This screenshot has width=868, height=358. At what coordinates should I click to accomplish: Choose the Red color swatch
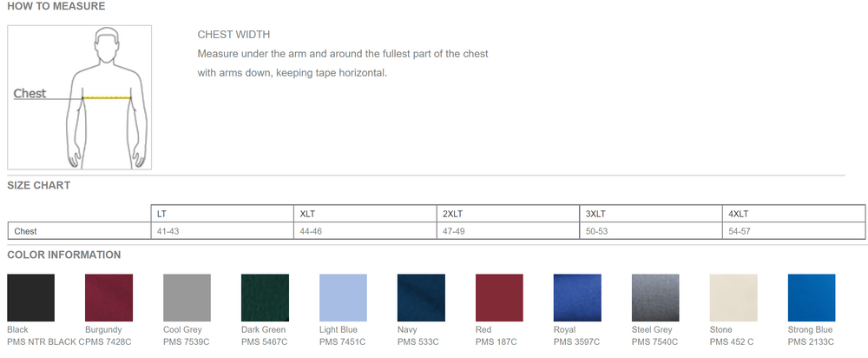(499, 298)
